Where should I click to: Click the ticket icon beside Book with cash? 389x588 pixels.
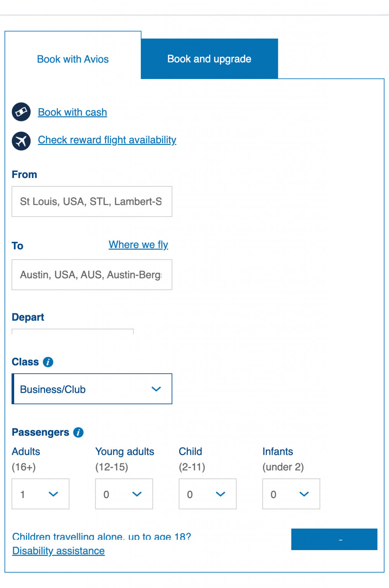click(21, 112)
